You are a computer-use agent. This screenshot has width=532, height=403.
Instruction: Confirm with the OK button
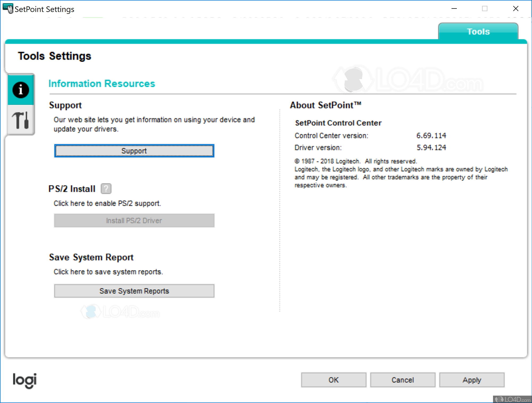(334, 380)
